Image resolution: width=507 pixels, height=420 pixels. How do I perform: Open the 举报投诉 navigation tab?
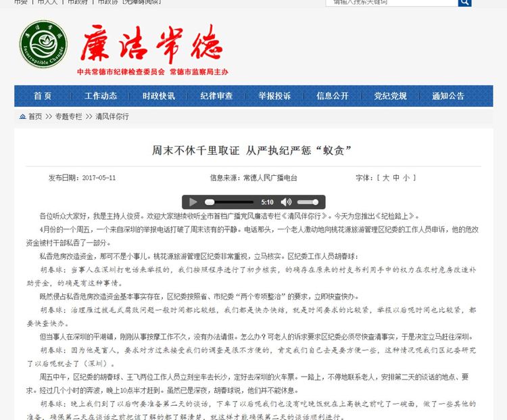[x=274, y=96]
